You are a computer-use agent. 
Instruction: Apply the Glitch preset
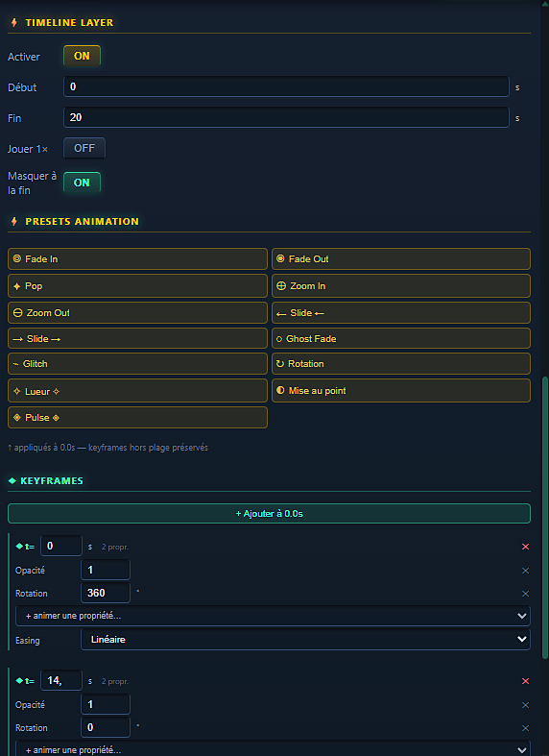pos(138,363)
